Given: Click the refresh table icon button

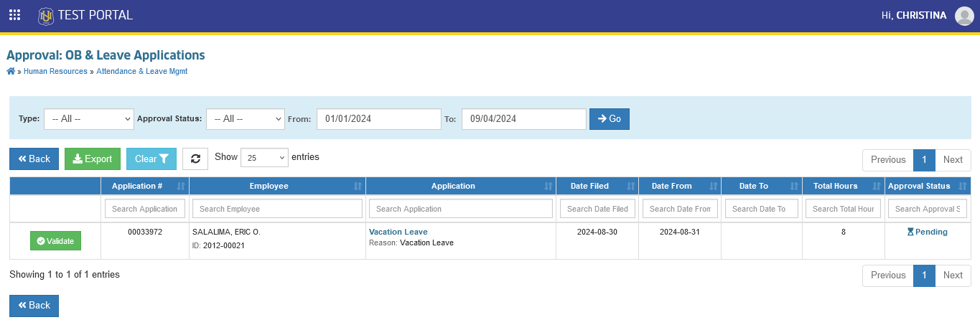Looking at the screenshot, I should [x=195, y=159].
